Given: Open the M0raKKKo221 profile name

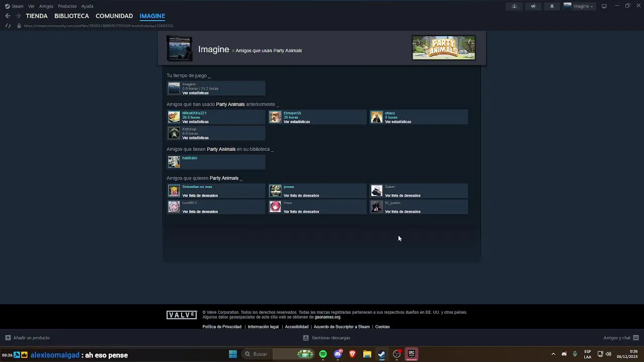Looking at the screenshot, I should pos(194,113).
